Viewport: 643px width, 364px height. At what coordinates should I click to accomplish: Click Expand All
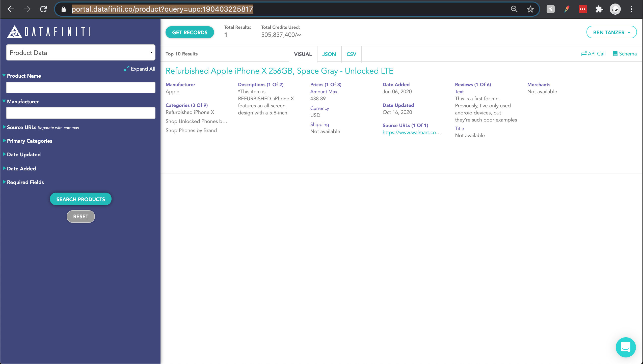pos(140,69)
